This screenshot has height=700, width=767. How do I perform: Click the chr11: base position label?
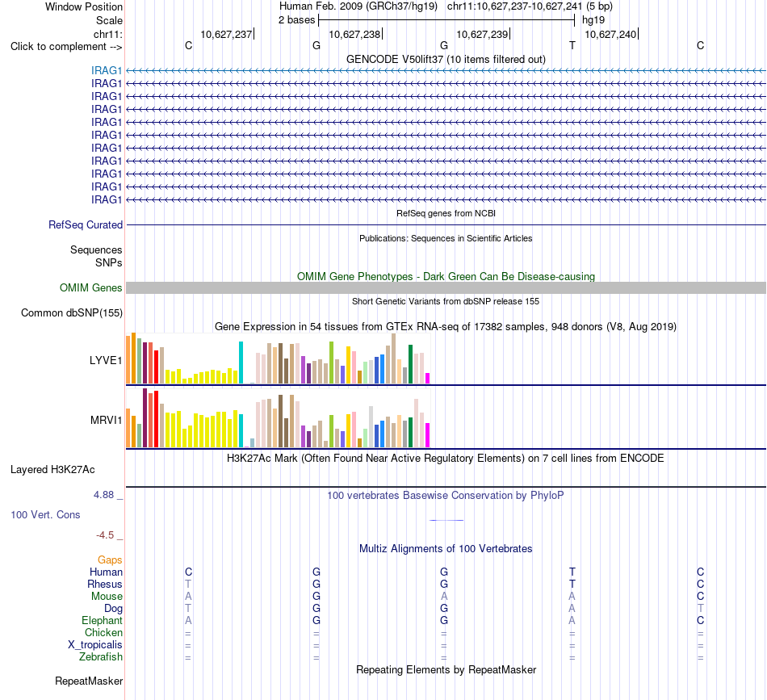(108, 34)
